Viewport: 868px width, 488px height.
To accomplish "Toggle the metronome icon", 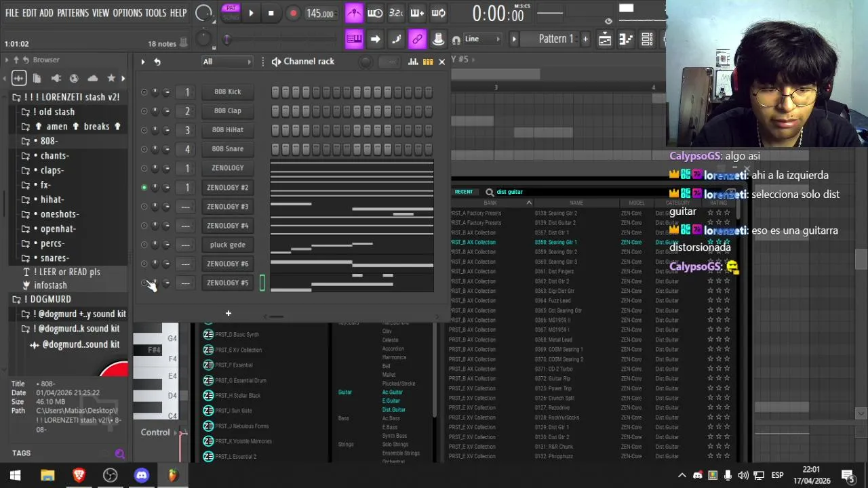I will point(354,13).
